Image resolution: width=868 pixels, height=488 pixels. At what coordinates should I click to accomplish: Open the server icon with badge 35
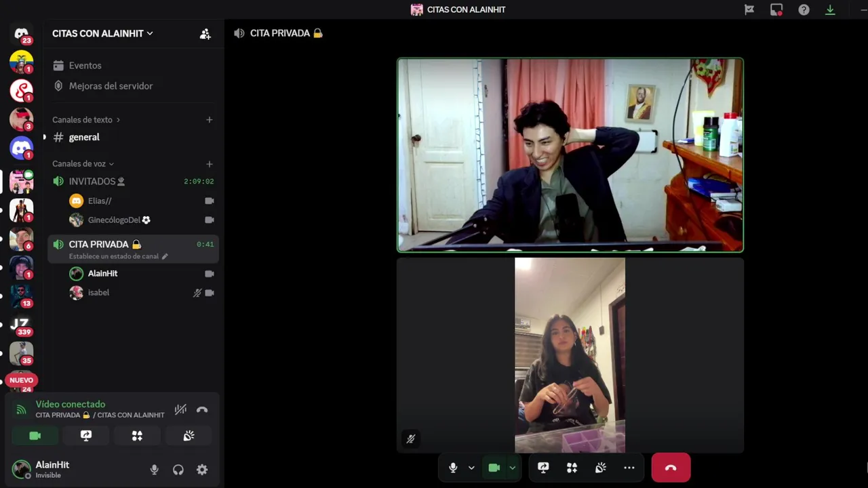[21, 353]
